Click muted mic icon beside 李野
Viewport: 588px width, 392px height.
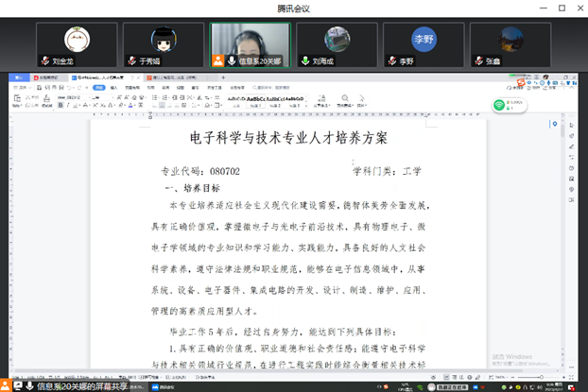click(391, 60)
